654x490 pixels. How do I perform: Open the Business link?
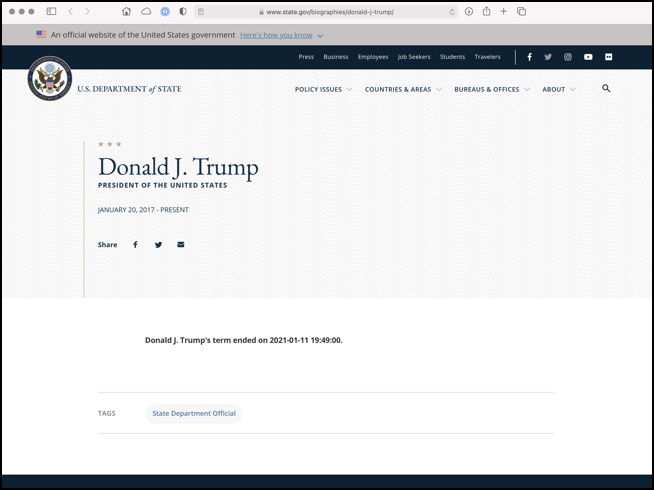pos(336,57)
